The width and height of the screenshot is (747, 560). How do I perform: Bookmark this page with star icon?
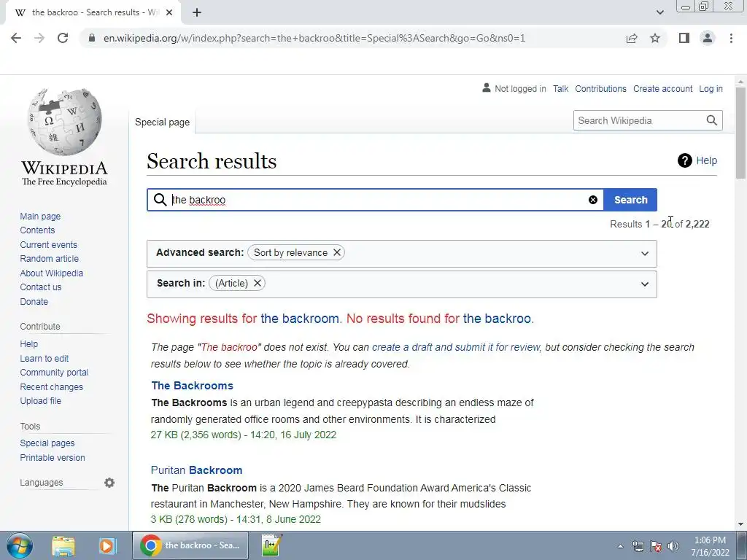(655, 38)
